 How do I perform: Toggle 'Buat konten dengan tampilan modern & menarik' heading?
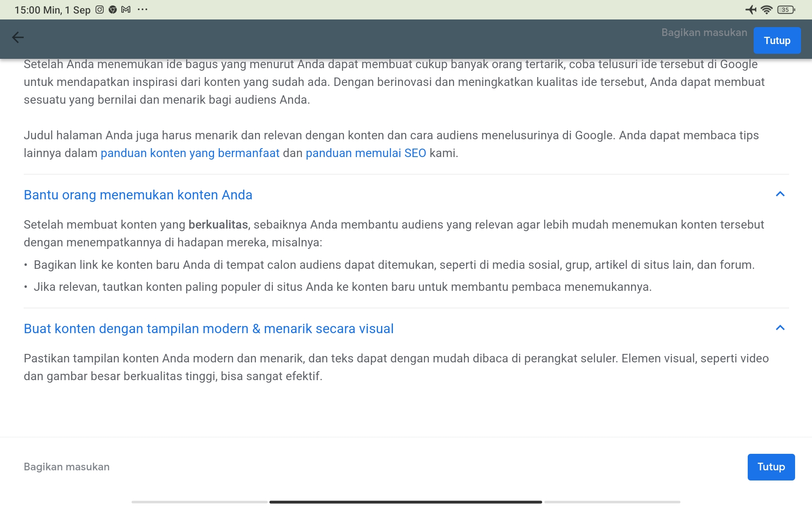(208, 329)
